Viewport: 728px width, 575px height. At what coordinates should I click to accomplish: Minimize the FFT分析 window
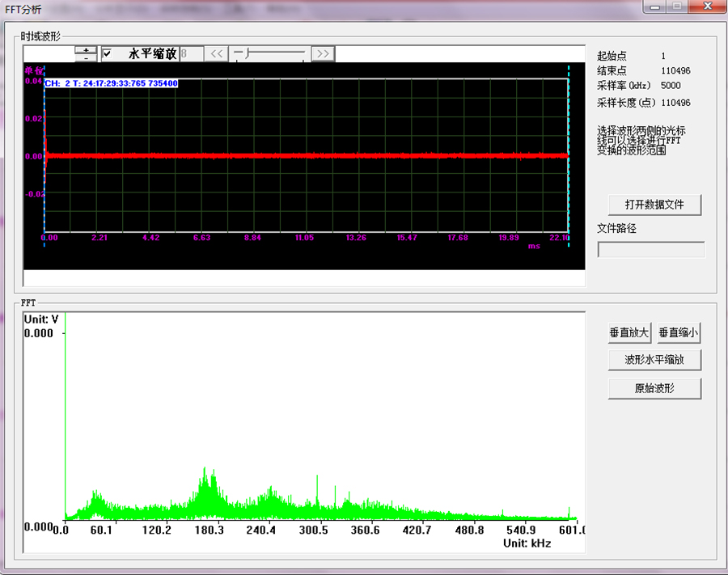655,7
